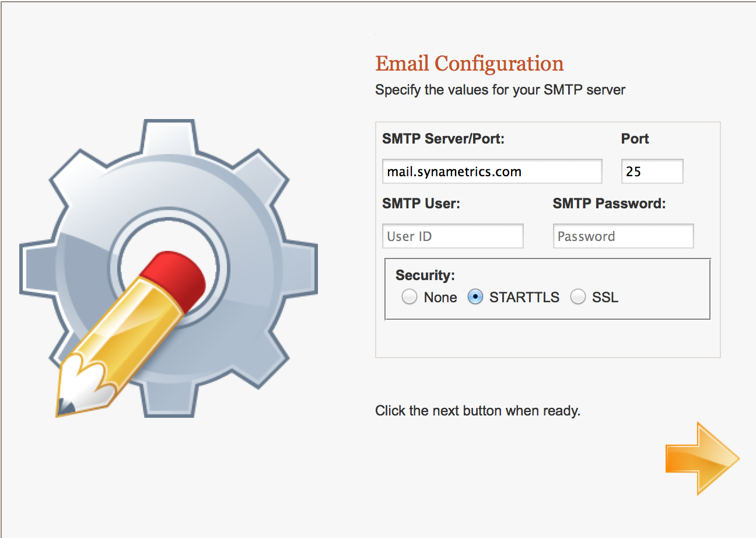Click the User ID input field
Image resolution: width=756 pixels, height=538 pixels.
point(453,236)
